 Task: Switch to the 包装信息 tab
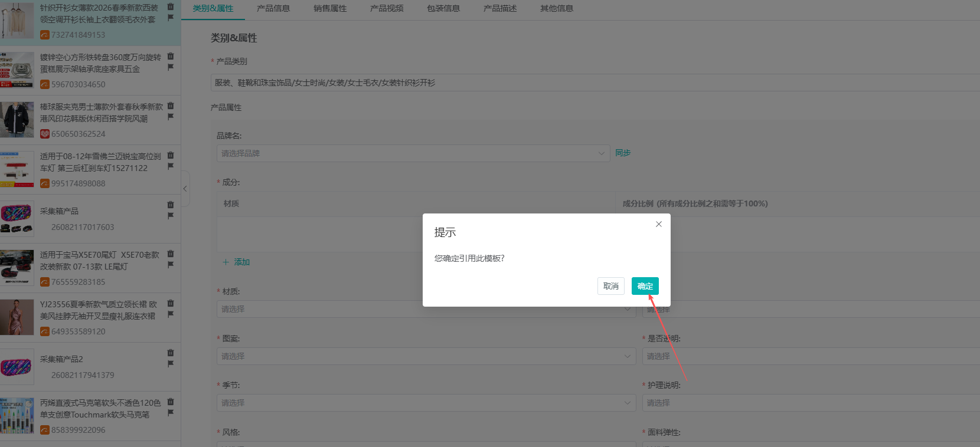pyautogui.click(x=443, y=8)
